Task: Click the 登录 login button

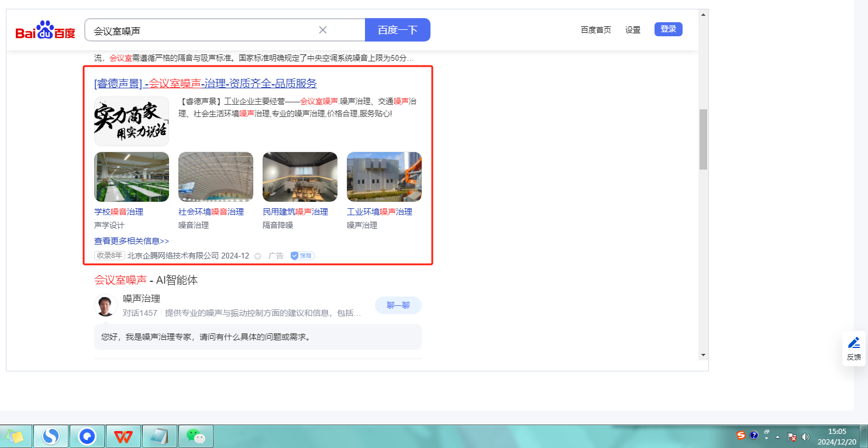Action: coord(668,29)
